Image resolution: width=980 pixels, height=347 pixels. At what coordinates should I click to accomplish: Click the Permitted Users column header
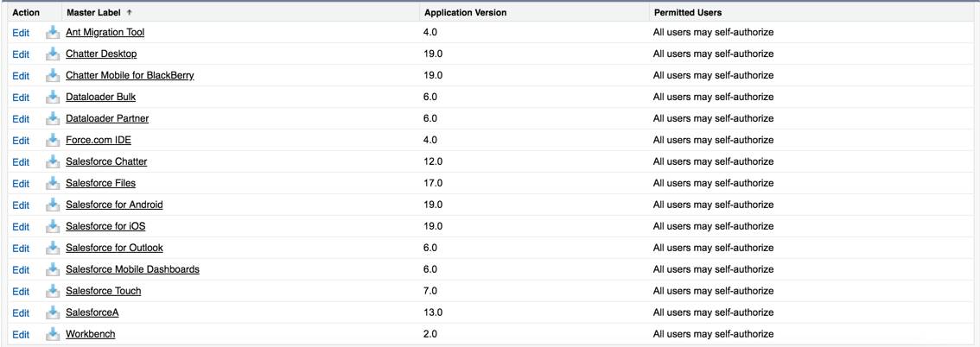688,12
